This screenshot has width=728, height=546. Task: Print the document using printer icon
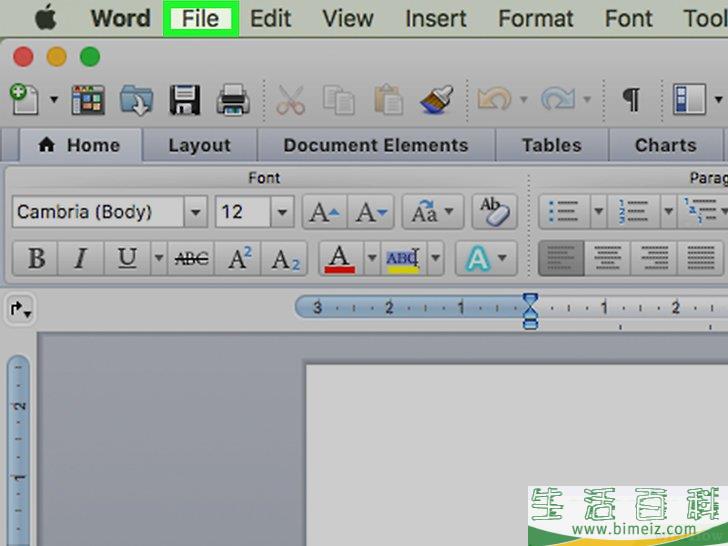coord(233,100)
